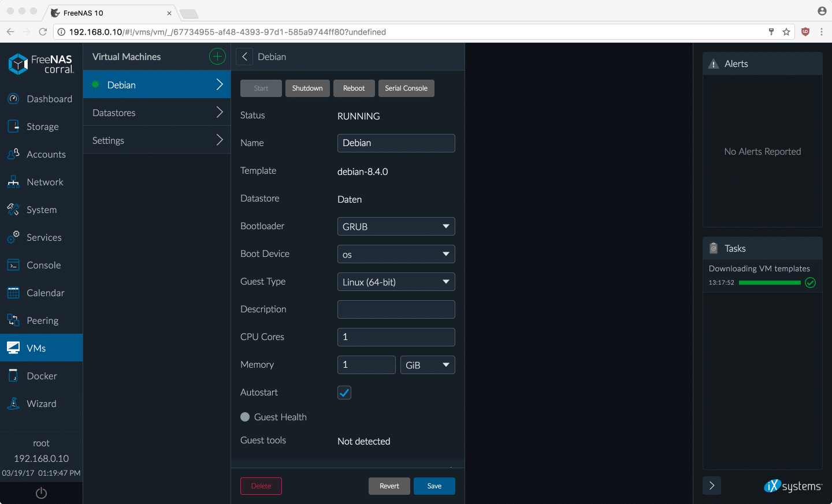The width and height of the screenshot is (832, 504).
Task: Delete the Debian virtual machine
Action: tap(261, 486)
